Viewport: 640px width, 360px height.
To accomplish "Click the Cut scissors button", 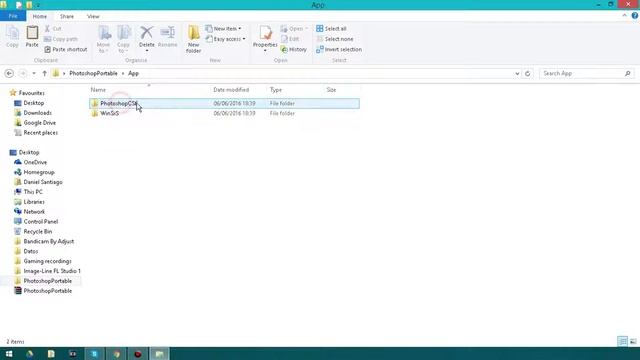I will click(53, 29).
